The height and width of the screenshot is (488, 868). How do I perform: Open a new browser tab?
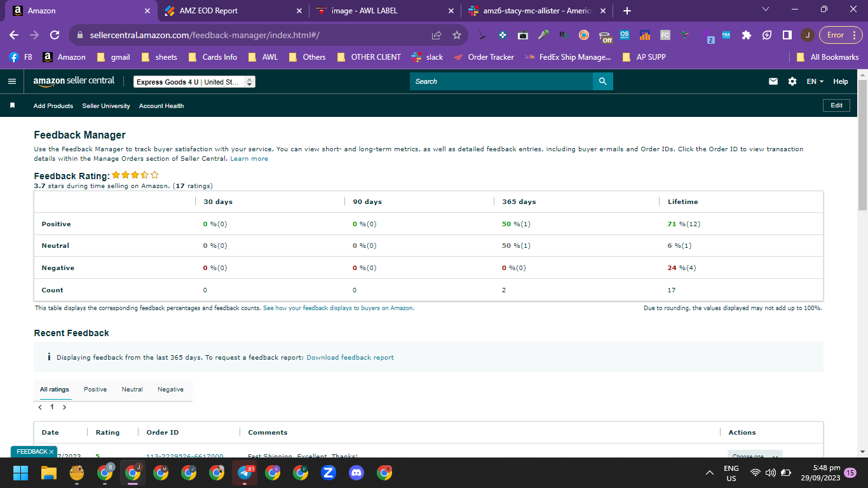pos(627,11)
